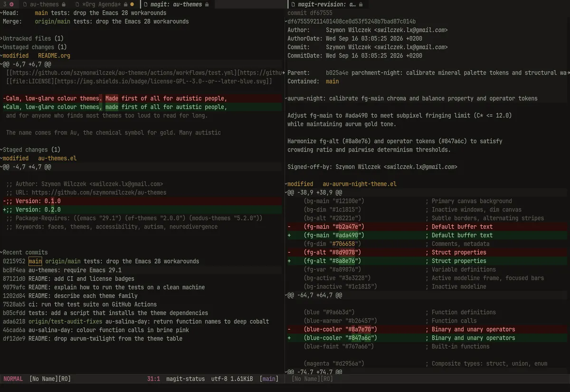Fold the @@ -64,7 +64,7 @@ hunk
The width and height of the screenshot is (570, 392).
pyautogui.click(x=286, y=295)
